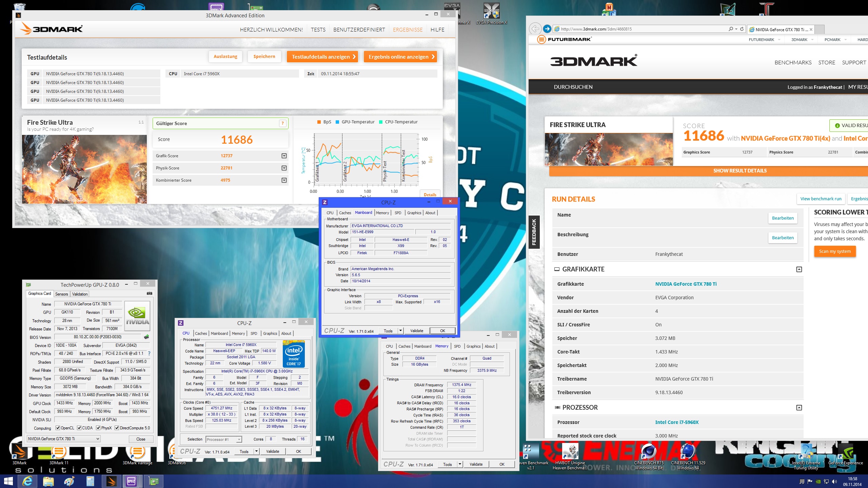Image resolution: width=868 pixels, height=488 pixels.
Task: Collapse the PROZESSOR section
Action: click(799, 408)
